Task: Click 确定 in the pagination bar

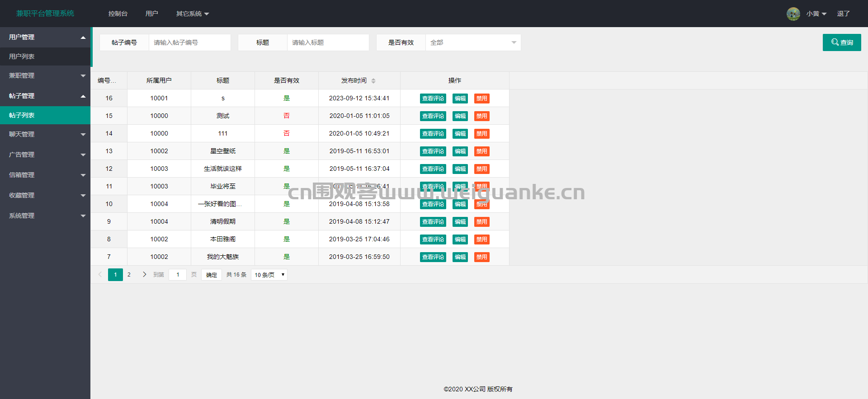Action: pyautogui.click(x=212, y=275)
